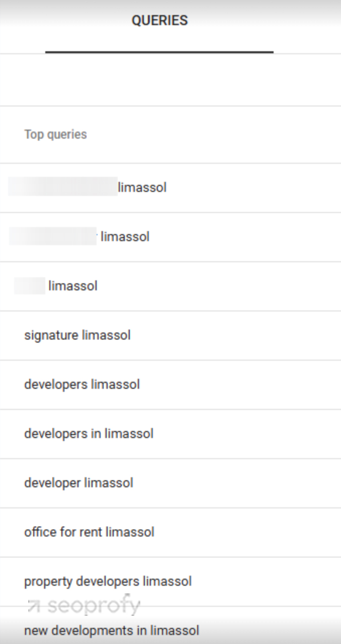Select the second blurred limassol query row

click(170, 237)
